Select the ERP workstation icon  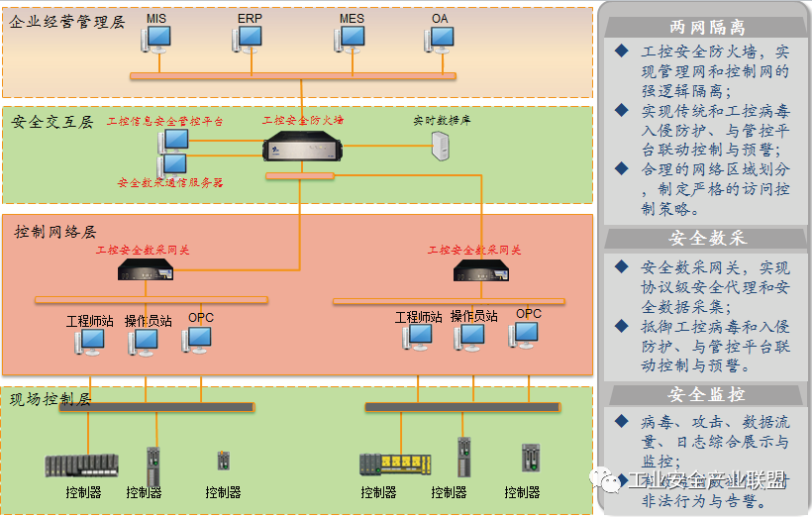point(248,39)
